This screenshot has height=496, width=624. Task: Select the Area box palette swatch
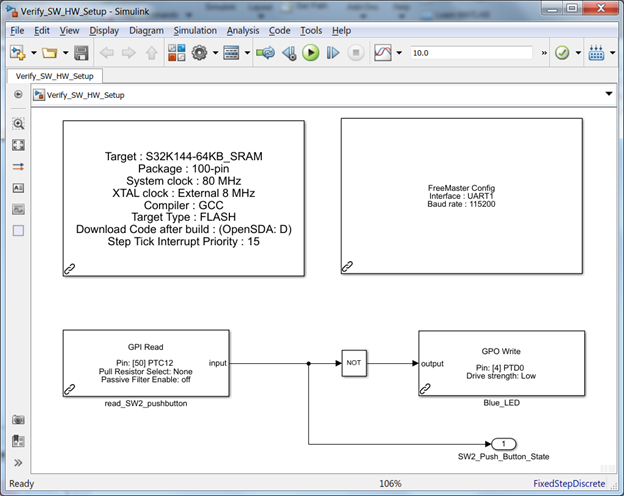click(x=18, y=230)
